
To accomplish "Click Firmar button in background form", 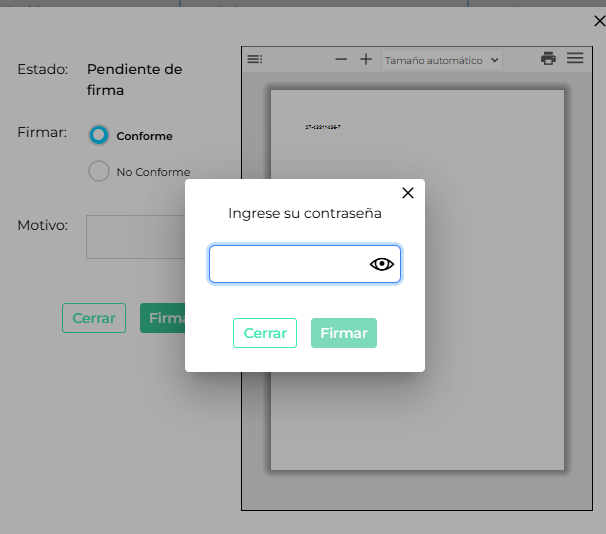I will pos(163,318).
